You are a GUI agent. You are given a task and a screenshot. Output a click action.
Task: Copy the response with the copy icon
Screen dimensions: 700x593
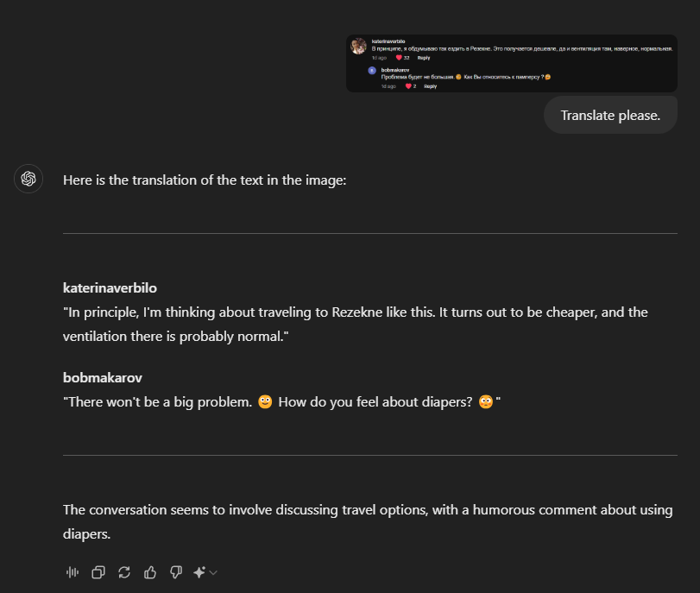coord(98,571)
